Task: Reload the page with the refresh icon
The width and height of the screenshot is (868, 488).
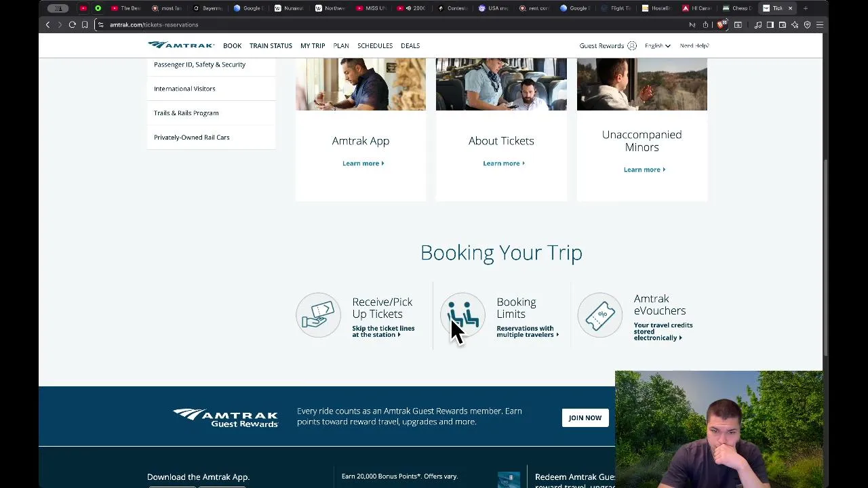Action: coord(72,25)
